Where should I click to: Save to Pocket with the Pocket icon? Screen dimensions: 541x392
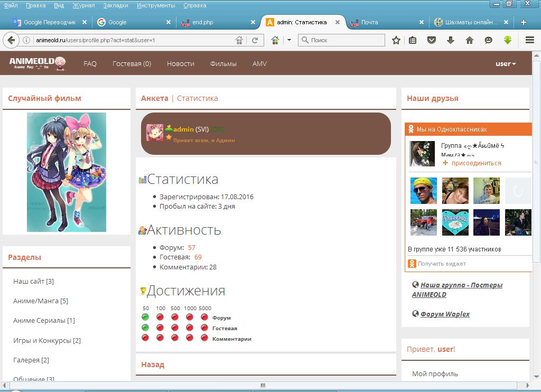click(431, 40)
